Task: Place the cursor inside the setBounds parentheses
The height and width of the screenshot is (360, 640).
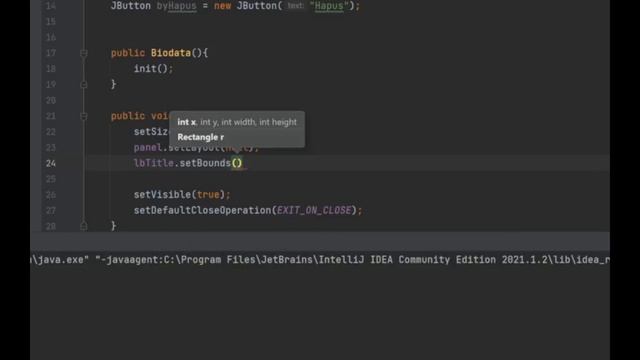Action: (x=237, y=163)
